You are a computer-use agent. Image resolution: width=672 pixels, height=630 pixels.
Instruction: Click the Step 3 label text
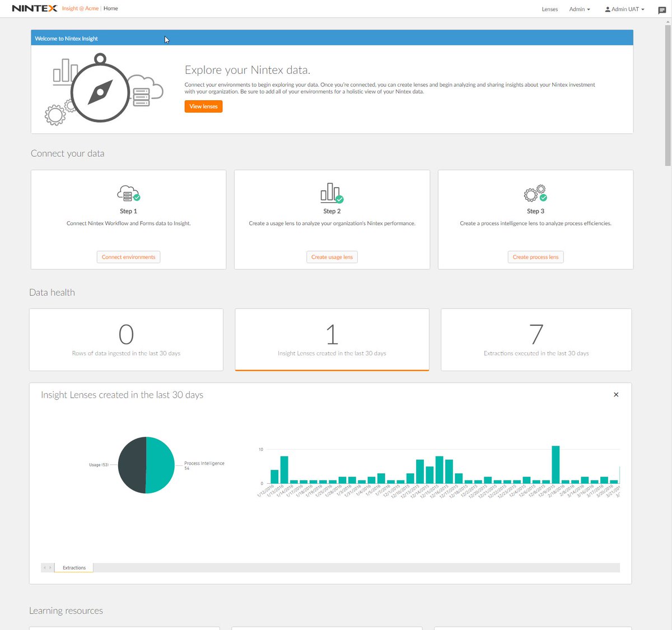tap(535, 211)
